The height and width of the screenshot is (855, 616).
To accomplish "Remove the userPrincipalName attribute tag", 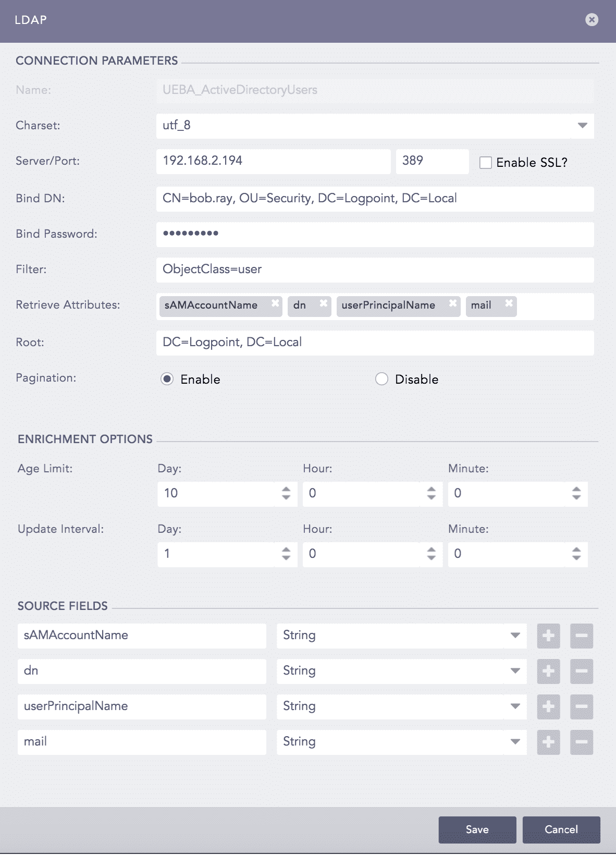I will tap(453, 303).
